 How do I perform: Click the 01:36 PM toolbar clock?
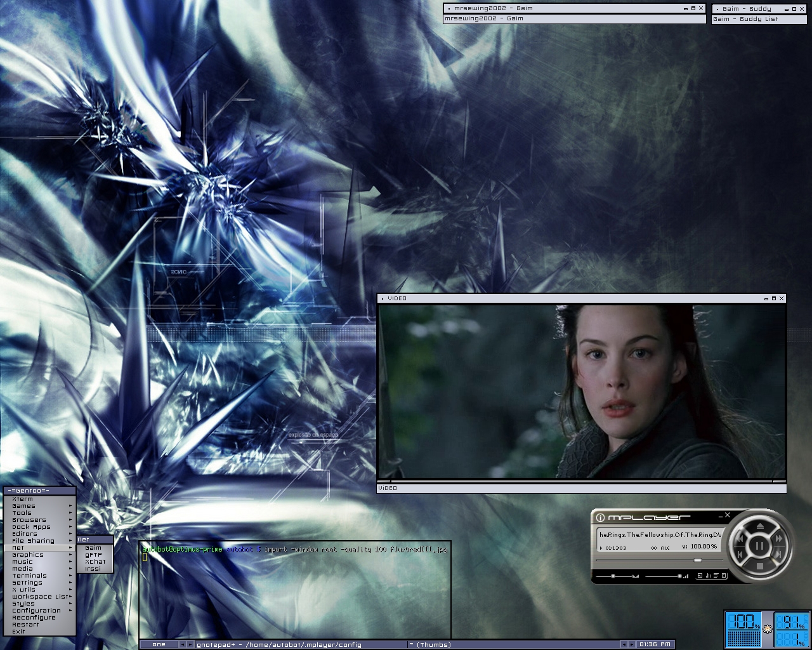pyautogui.click(x=655, y=644)
